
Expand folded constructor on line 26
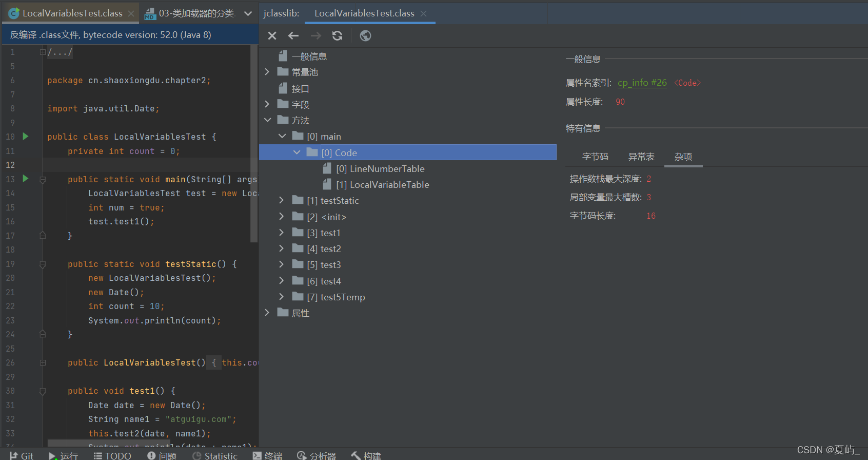tap(43, 362)
